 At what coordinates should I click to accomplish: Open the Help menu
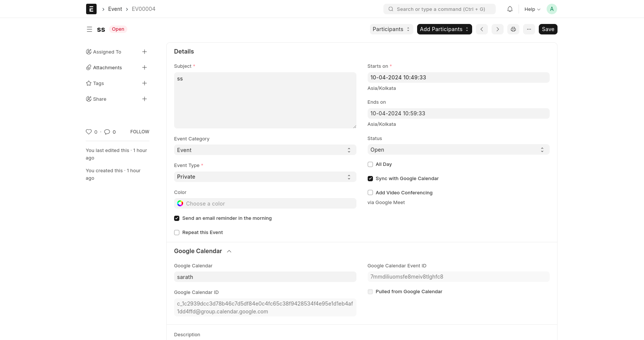pyautogui.click(x=532, y=9)
